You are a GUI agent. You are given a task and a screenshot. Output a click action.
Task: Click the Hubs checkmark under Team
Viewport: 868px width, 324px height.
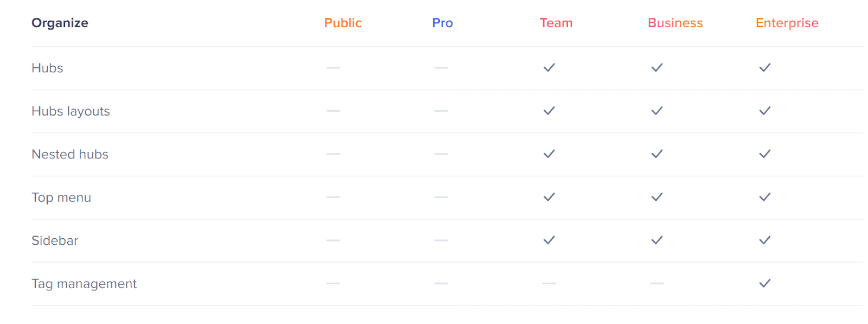coord(549,68)
